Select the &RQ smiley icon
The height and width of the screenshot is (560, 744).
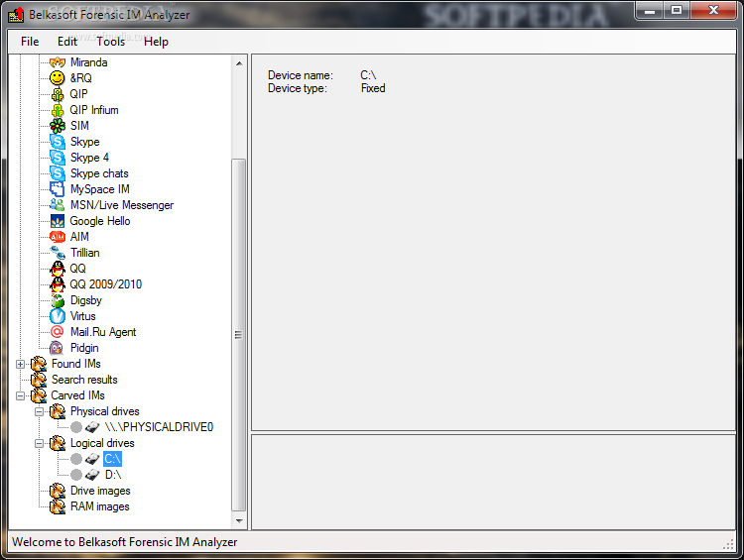click(58, 77)
